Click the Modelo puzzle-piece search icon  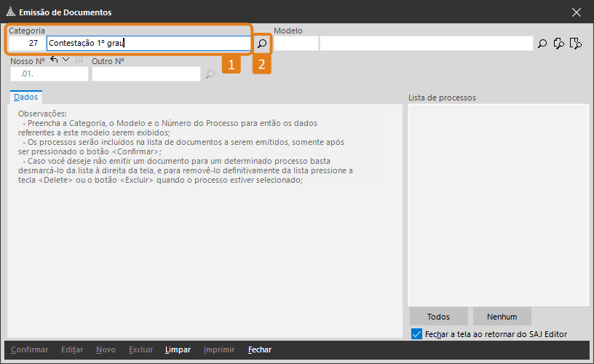[559, 44]
